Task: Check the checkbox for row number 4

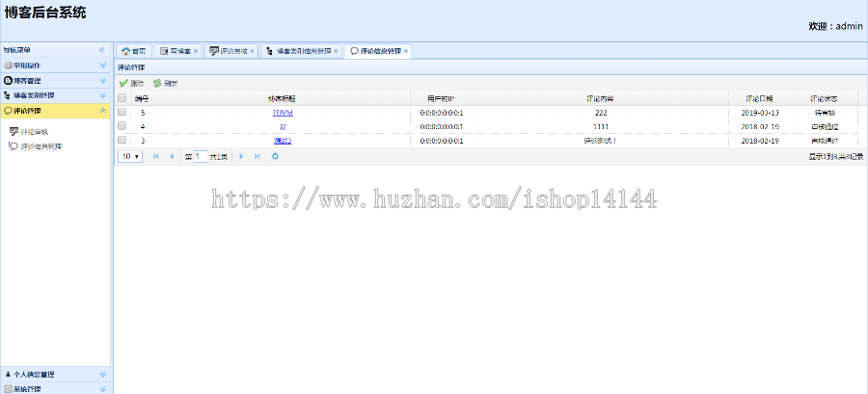Action: click(x=122, y=126)
